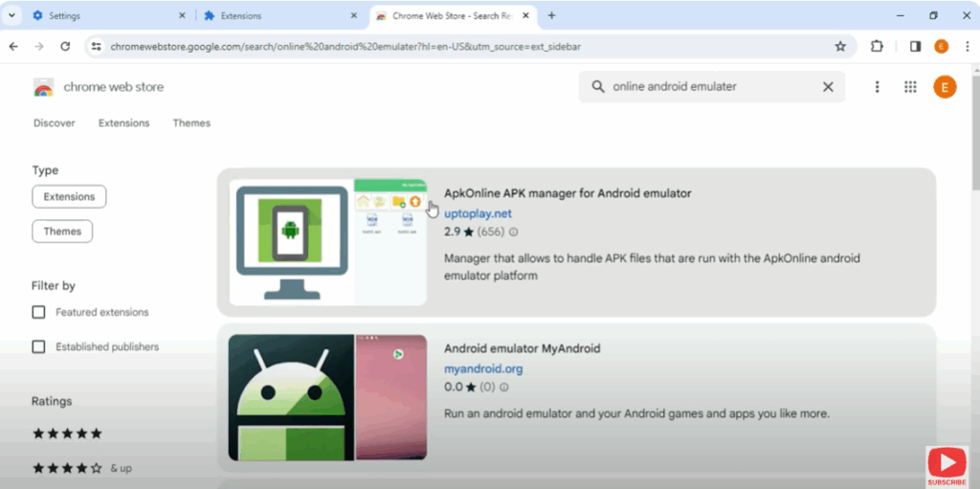The height and width of the screenshot is (489, 980).
Task: Check the Established publishers checkbox
Action: point(38,346)
